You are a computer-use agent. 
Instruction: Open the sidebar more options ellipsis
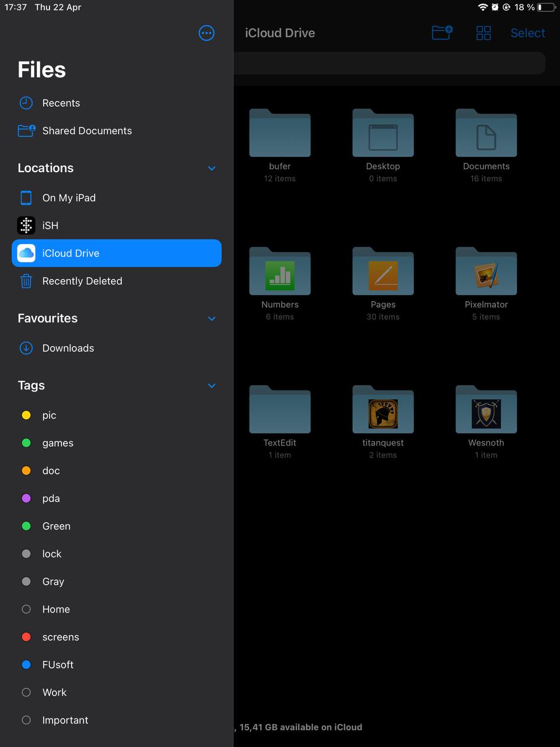(x=206, y=33)
